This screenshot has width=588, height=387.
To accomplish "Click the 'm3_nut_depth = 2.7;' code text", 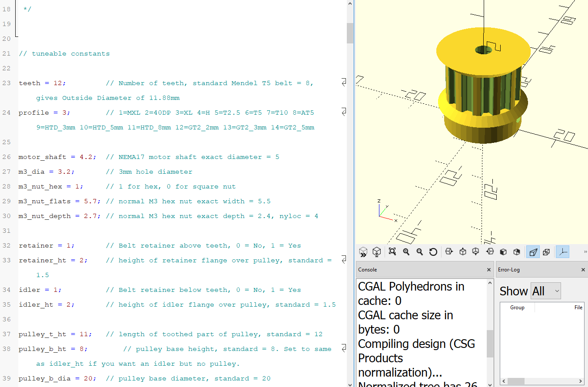I will pos(60,216).
